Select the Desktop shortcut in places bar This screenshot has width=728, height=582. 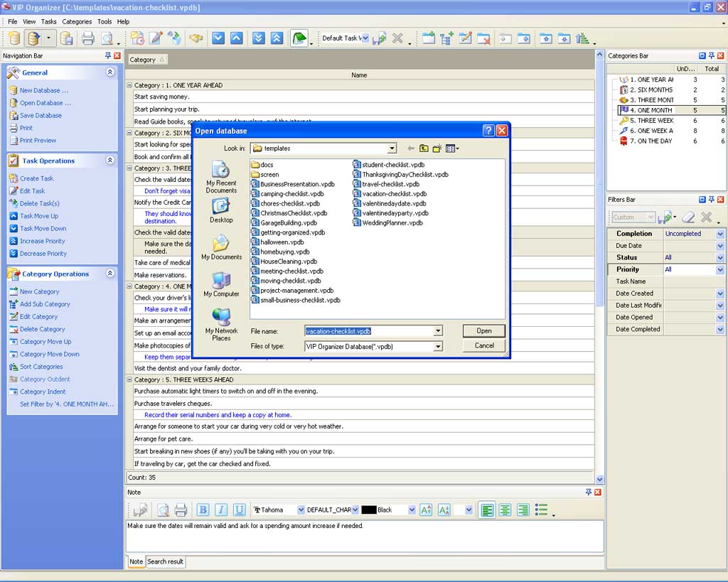point(221,207)
